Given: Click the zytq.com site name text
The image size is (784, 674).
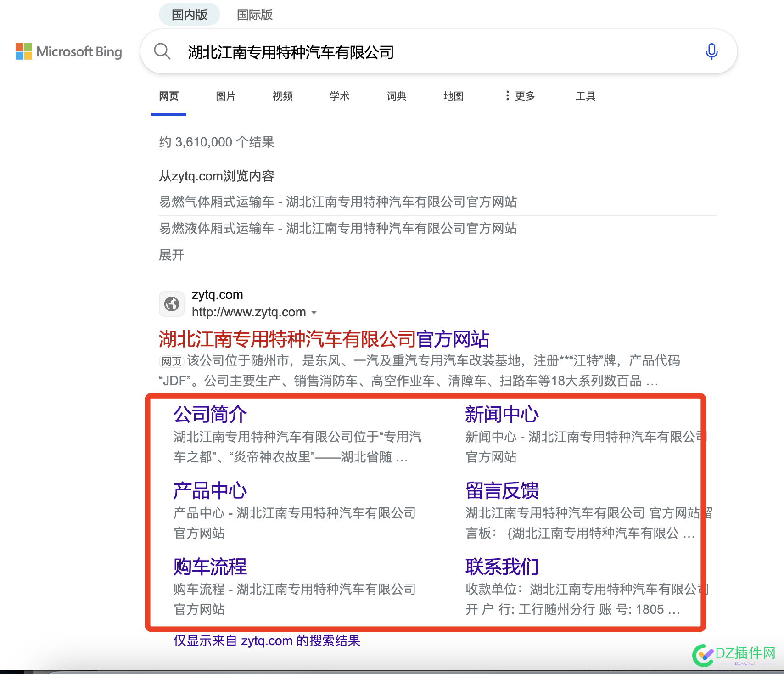Looking at the screenshot, I should (x=217, y=295).
